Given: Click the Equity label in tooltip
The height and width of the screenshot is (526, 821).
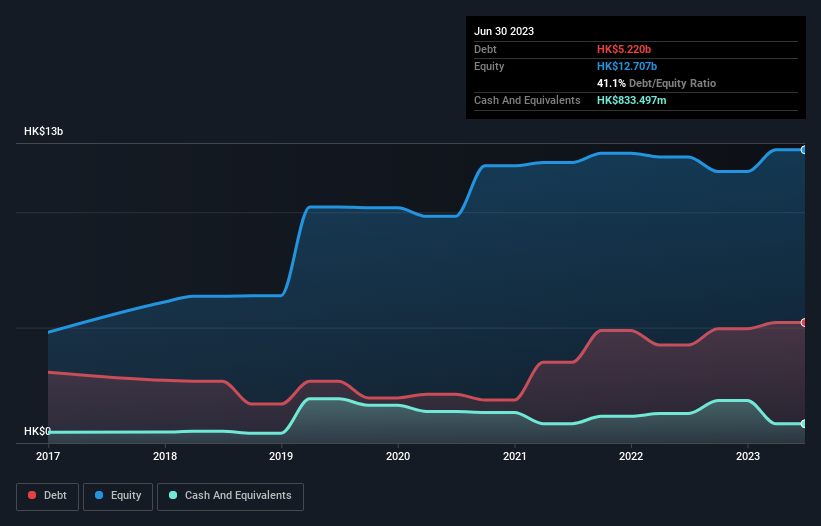Looking at the screenshot, I should point(489,66).
